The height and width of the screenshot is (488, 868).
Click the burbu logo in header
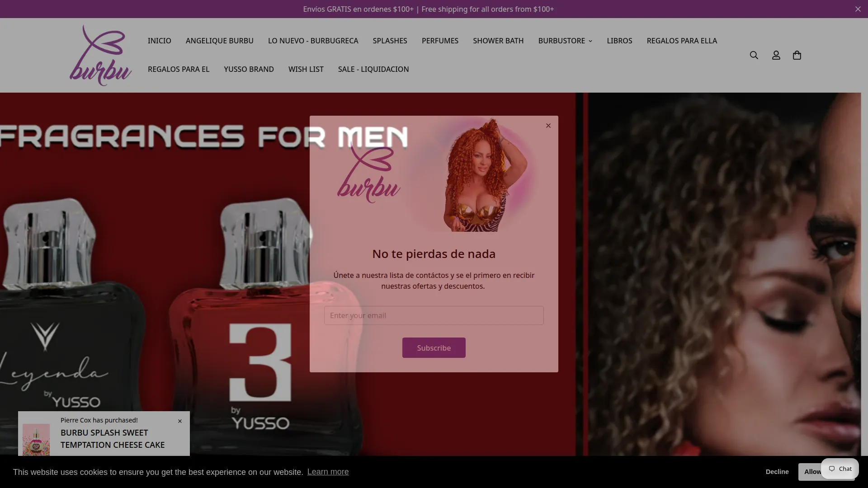tap(100, 55)
